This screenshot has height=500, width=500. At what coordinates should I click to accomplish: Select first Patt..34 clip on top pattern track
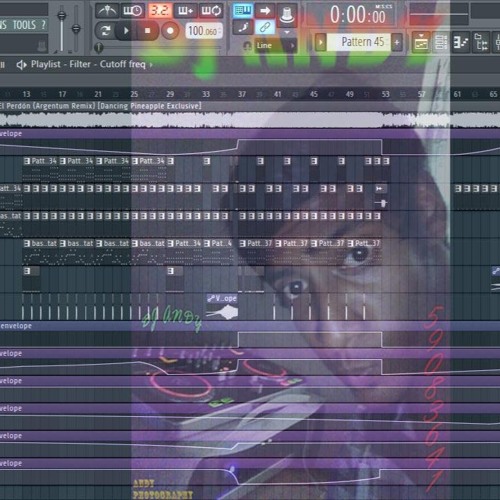40,169
